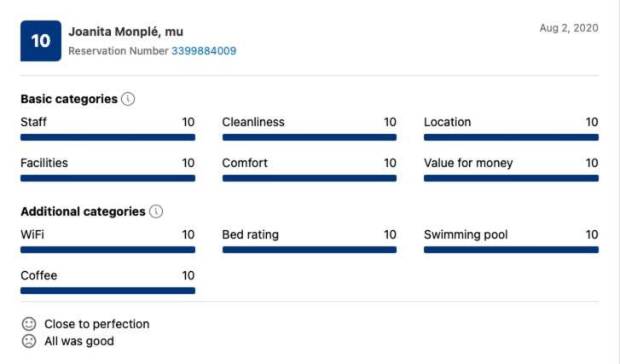
Task: Click the sad face icon
Action: [x=29, y=341]
